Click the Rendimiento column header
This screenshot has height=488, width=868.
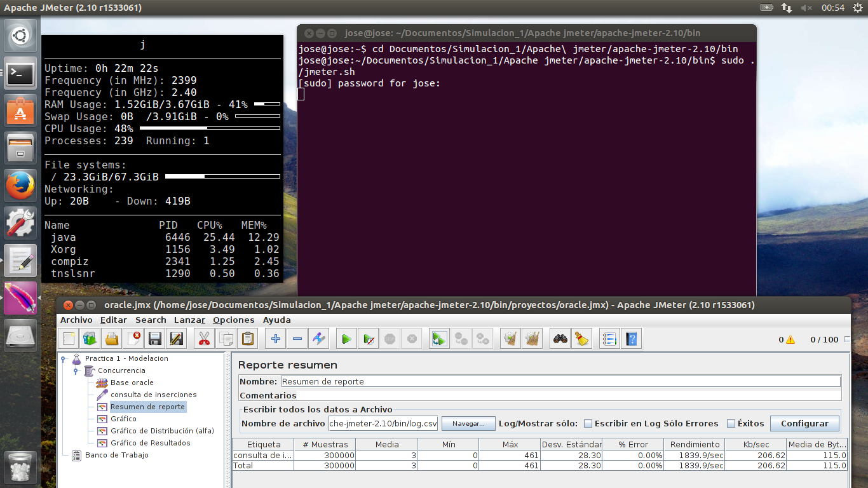(695, 444)
